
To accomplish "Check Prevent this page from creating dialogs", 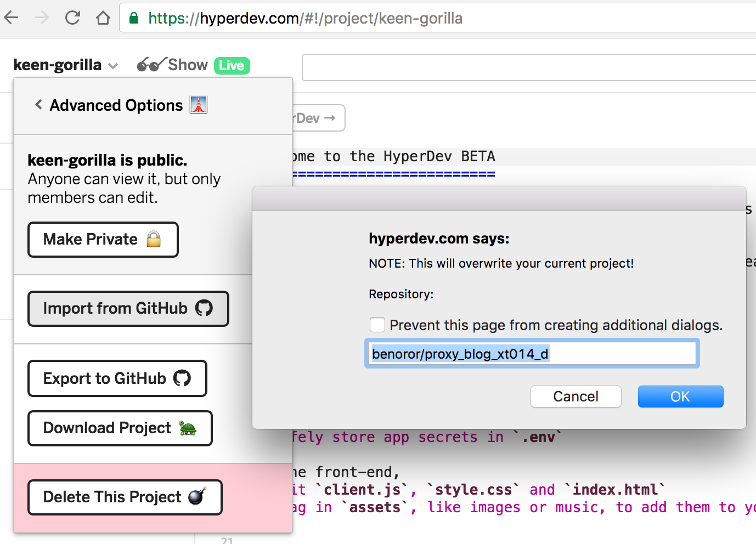I will click(x=377, y=325).
